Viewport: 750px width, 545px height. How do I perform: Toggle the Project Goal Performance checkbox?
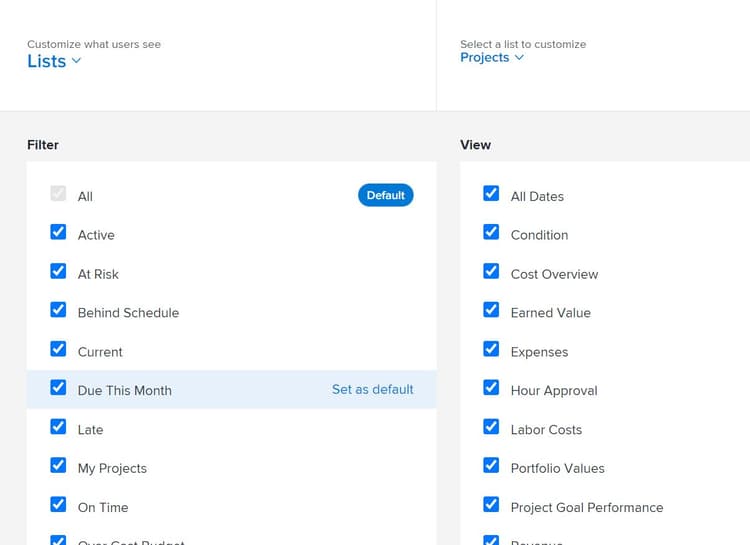[x=491, y=505]
